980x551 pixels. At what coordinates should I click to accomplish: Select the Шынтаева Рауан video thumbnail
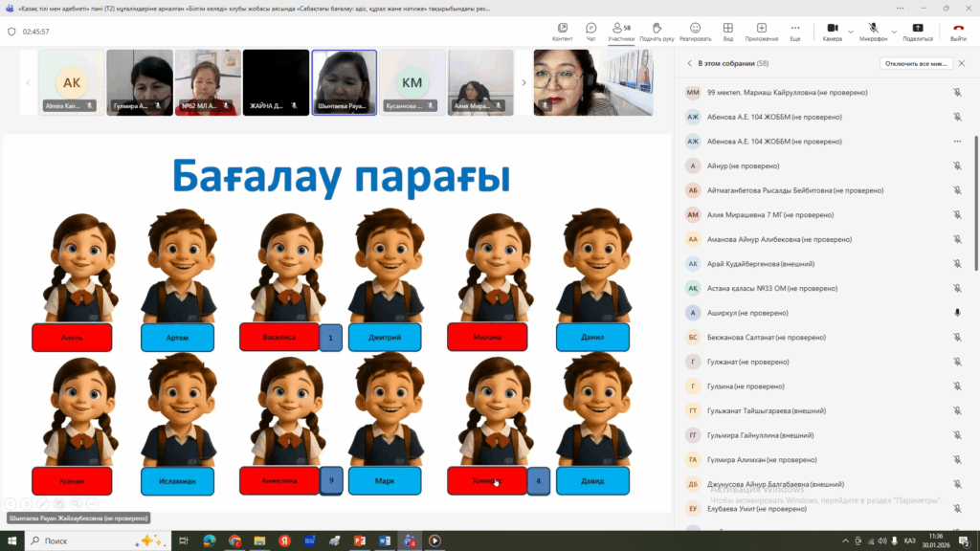344,82
